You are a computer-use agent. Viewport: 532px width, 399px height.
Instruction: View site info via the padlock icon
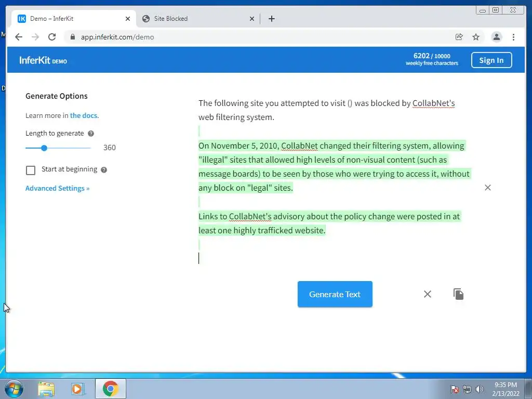click(72, 37)
